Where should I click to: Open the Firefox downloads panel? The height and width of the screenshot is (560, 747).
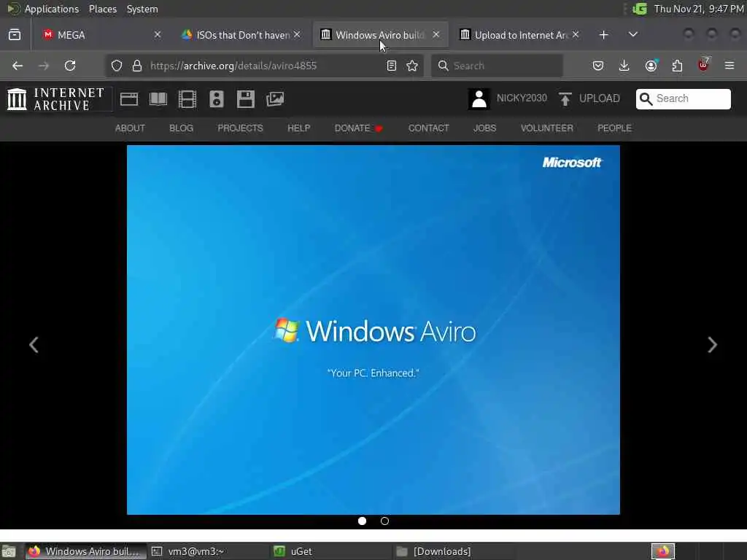pyautogui.click(x=624, y=66)
